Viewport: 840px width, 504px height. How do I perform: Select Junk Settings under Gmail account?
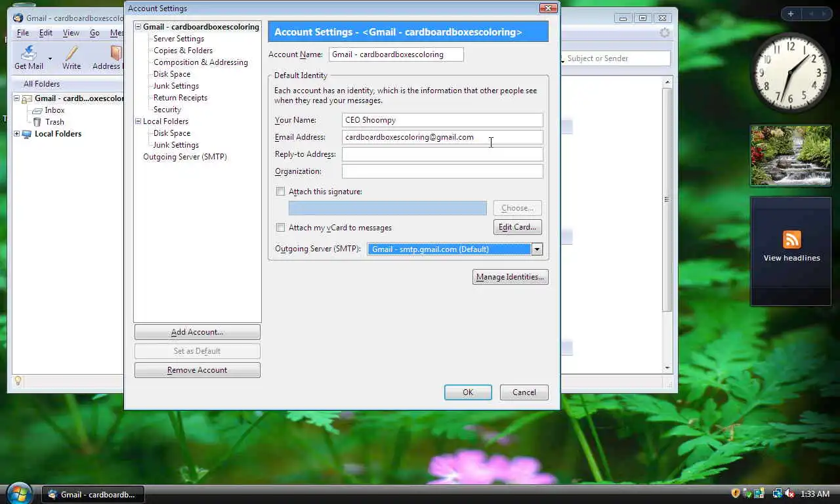176,86
